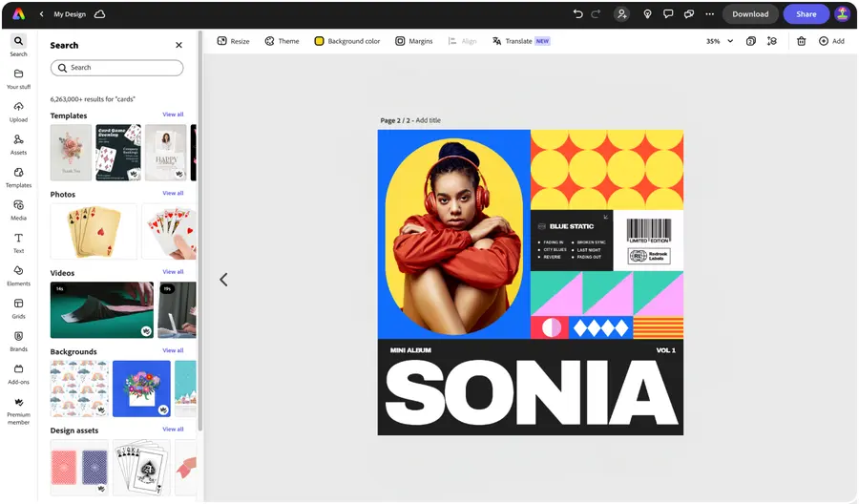The image size is (859, 504).
Task: Check the cloud sync status icon
Action: pyautogui.click(x=99, y=14)
